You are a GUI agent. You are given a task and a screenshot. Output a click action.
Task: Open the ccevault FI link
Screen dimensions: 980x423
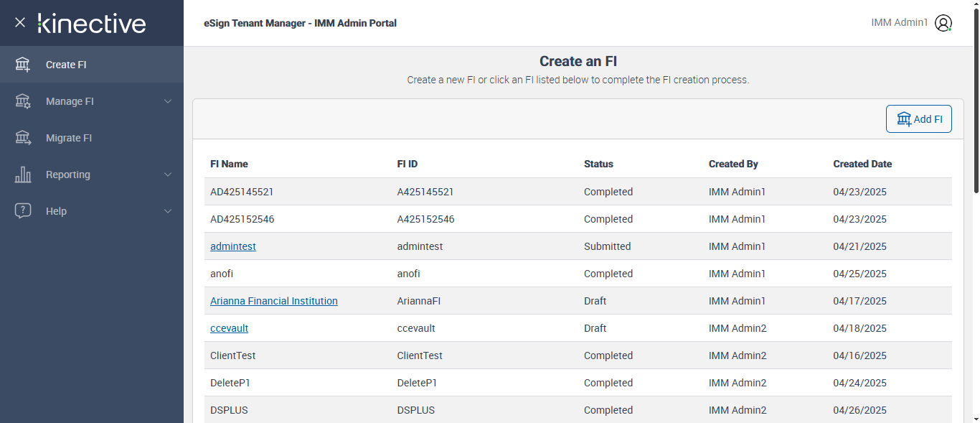tap(229, 328)
